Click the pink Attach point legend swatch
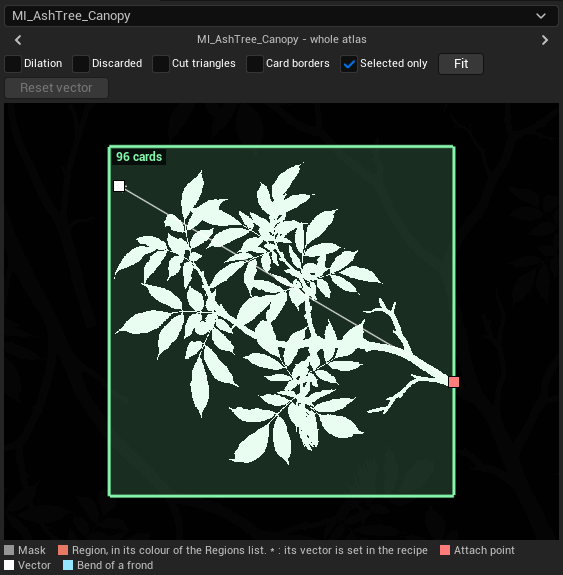Screen dimensions: 563x575 (445, 550)
